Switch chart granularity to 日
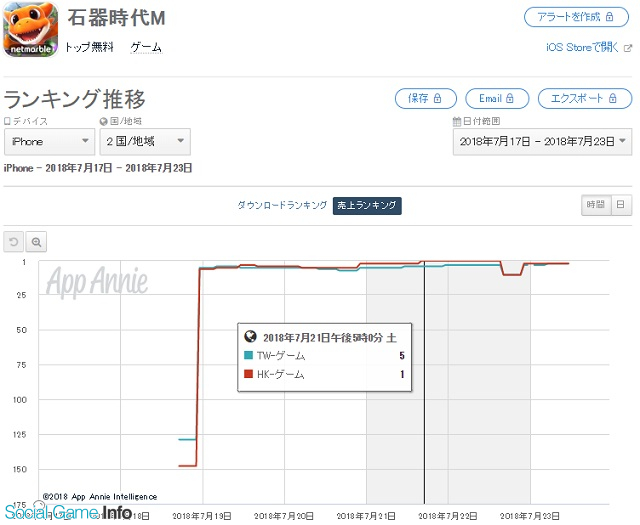640x525 pixels. pos(621,205)
